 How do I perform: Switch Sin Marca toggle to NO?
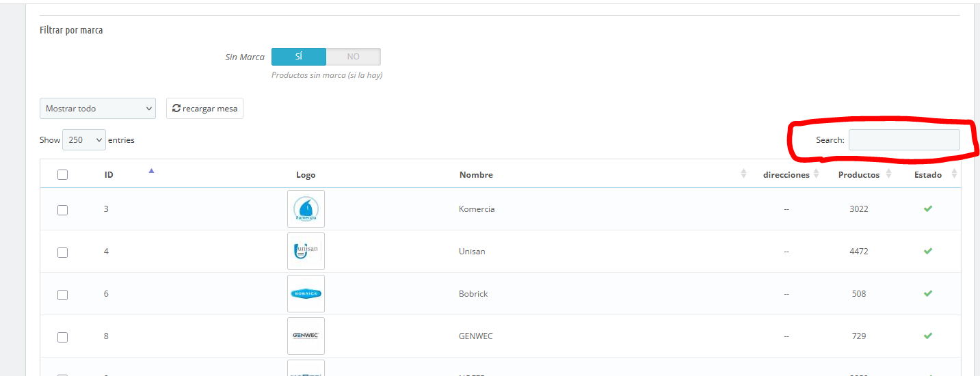coord(353,57)
